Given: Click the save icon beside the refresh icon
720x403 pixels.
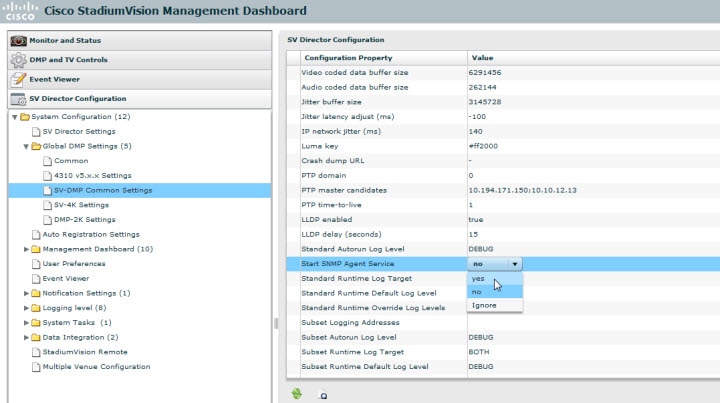Looking at the screenshot, I should pos(323,395).
